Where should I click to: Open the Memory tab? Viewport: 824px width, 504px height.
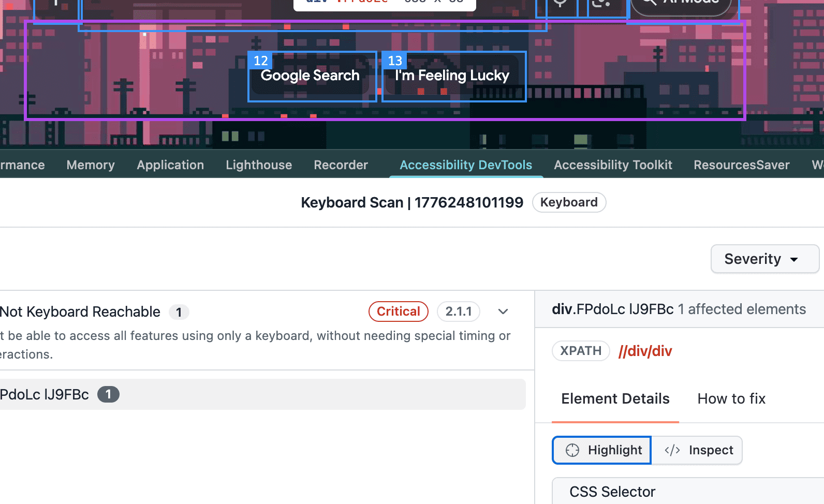pyautogui.click(x=91, y=165)
